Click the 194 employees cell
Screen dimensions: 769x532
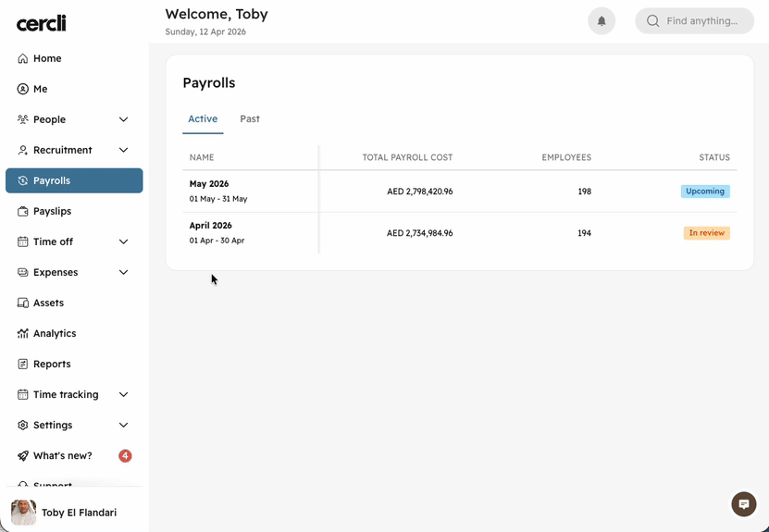[x=584, y=233]
